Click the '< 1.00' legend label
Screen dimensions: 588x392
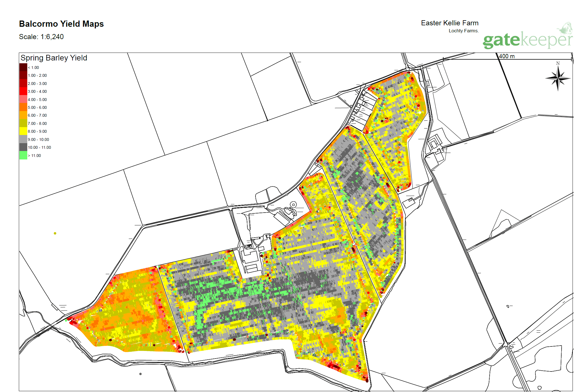click(x=33, y=67)
